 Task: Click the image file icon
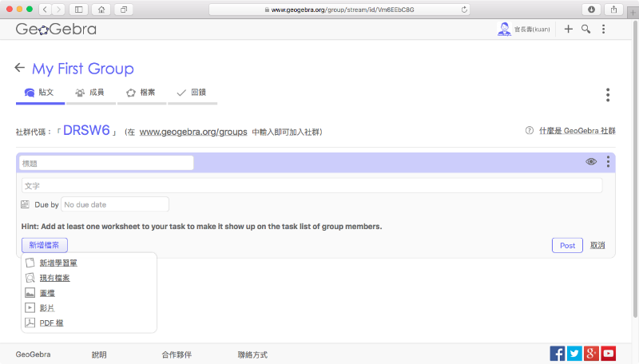30,293
